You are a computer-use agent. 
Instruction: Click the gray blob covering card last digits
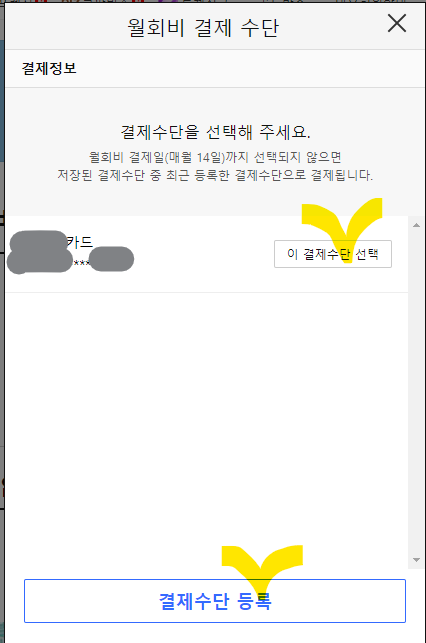pyautogui.click(x=112, y=259)
